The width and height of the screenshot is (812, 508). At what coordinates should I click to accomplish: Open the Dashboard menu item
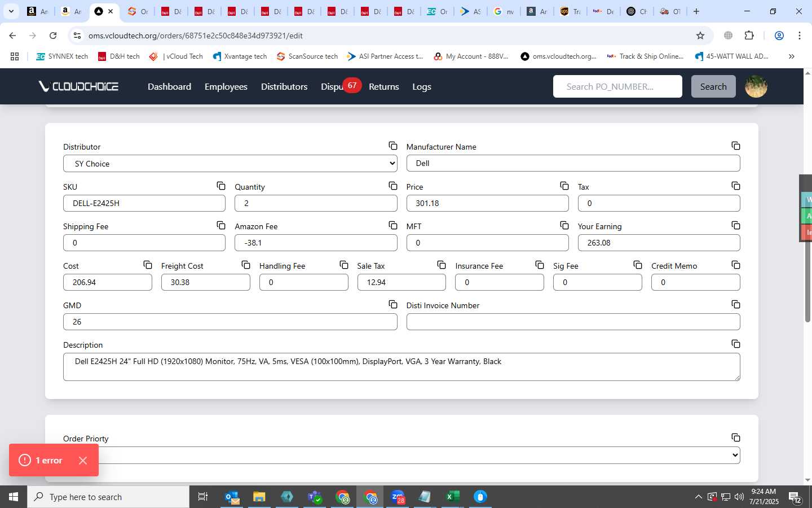pyautogui.click(x=169, y=86)
